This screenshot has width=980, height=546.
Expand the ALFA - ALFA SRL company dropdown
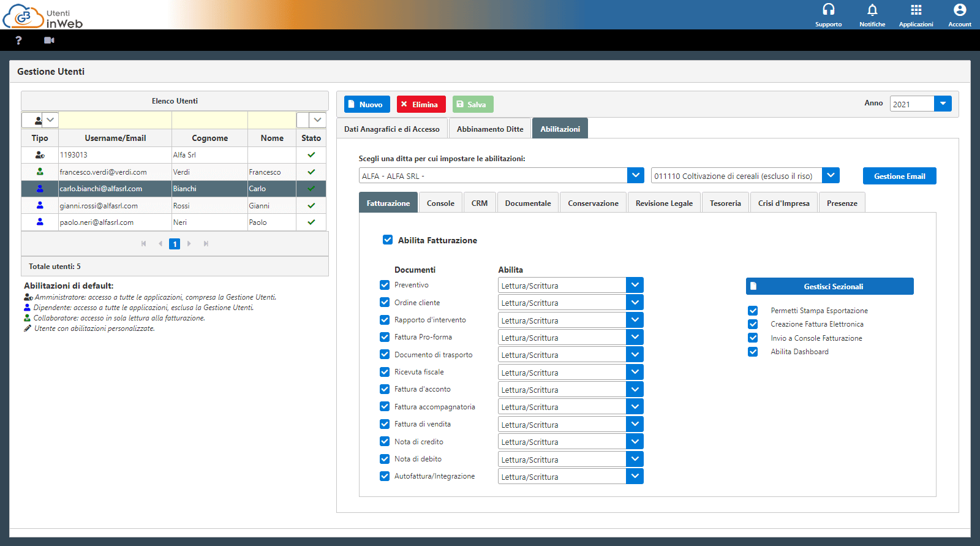(636, 175)
